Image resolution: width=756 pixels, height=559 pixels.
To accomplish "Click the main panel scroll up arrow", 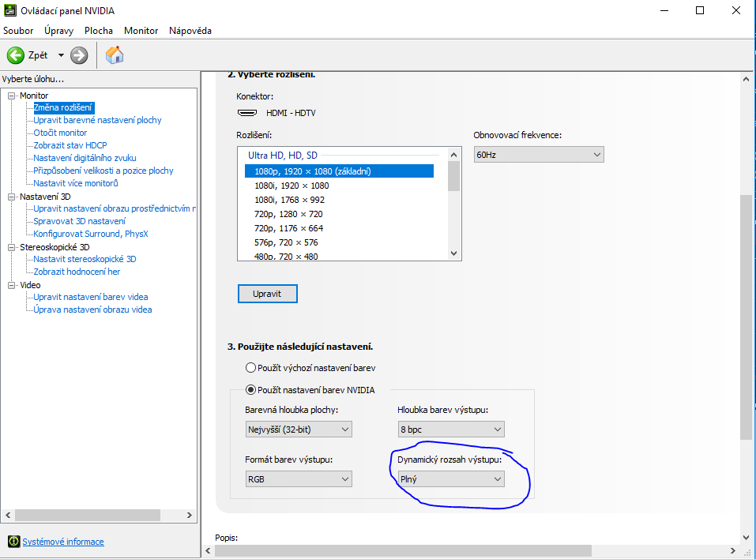I will click(746, 79).
